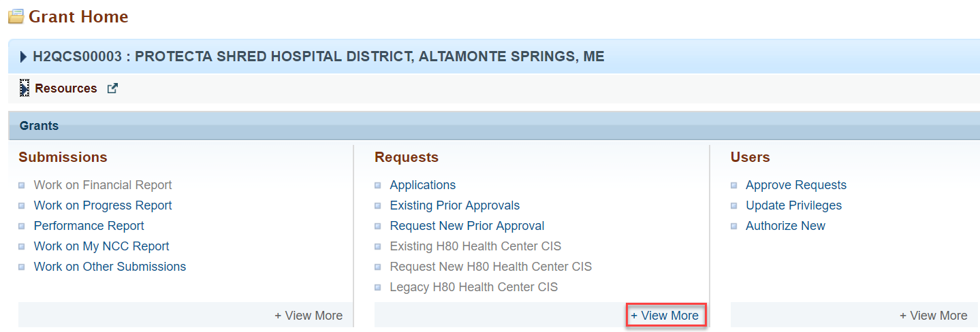Click the Grant Home folder icon

coord(16,16)
